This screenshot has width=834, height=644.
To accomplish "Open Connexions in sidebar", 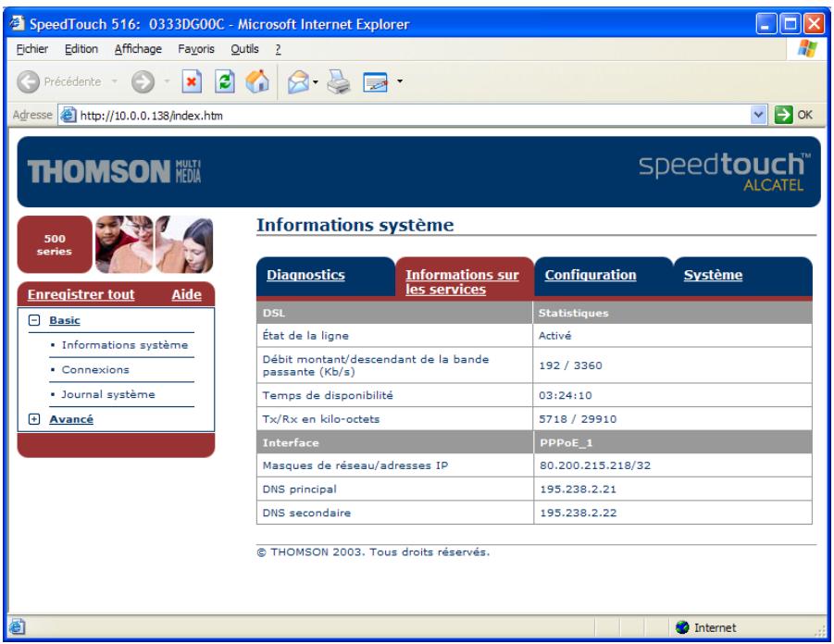I will click(95, 369).
